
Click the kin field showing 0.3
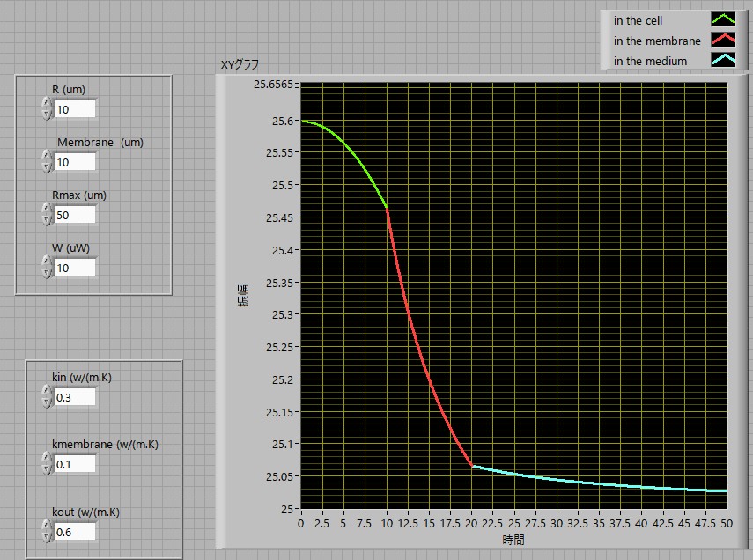pyautogui.click(x=75, y=397)
